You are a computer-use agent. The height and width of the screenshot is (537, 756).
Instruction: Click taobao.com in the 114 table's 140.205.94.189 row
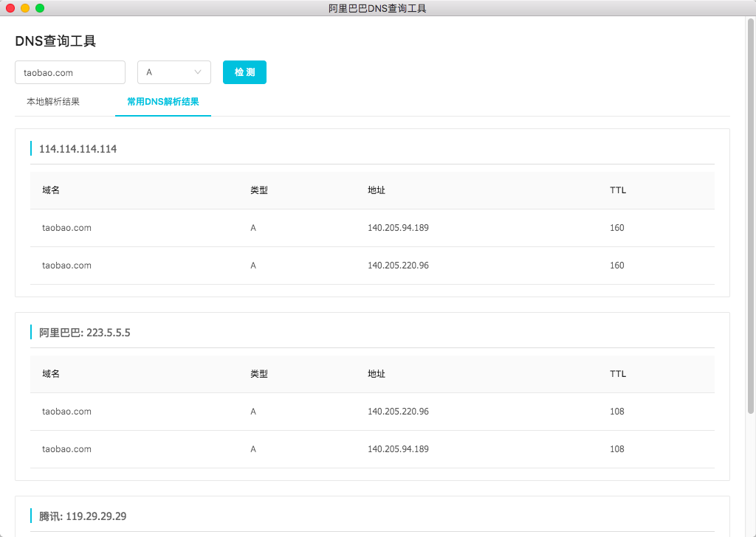pos(66,228)
